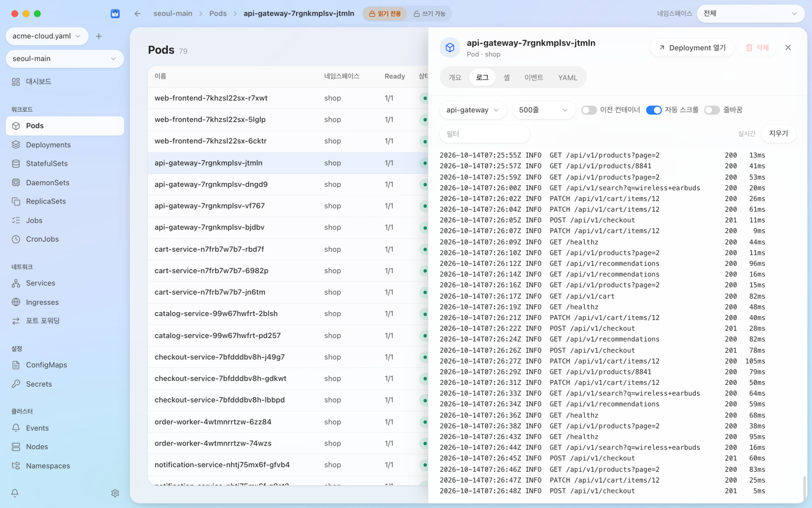Open the acme-cloud.yaml kubeconfig dropdown
This screenshot has width=812, height=508.
[47, 36]
